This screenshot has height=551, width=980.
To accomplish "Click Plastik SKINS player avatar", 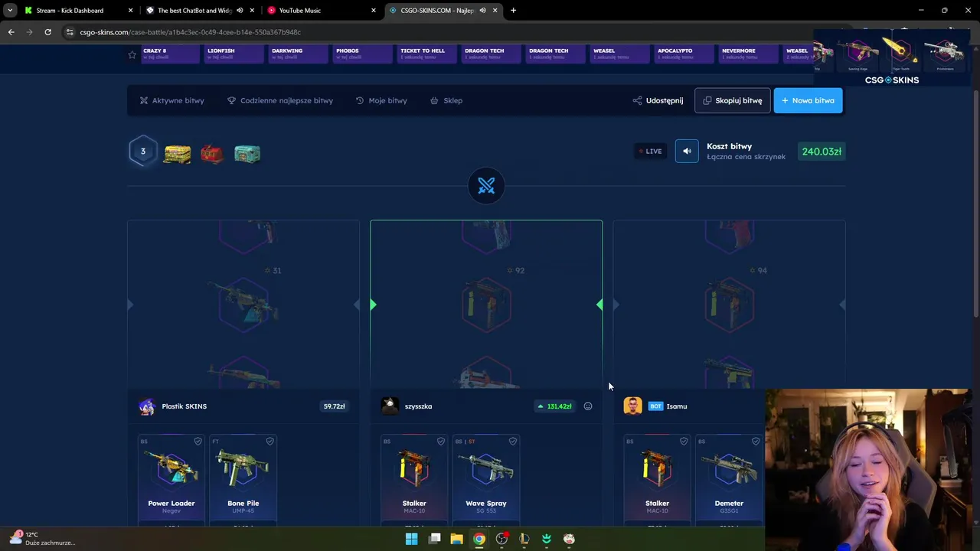I will 146,406.
